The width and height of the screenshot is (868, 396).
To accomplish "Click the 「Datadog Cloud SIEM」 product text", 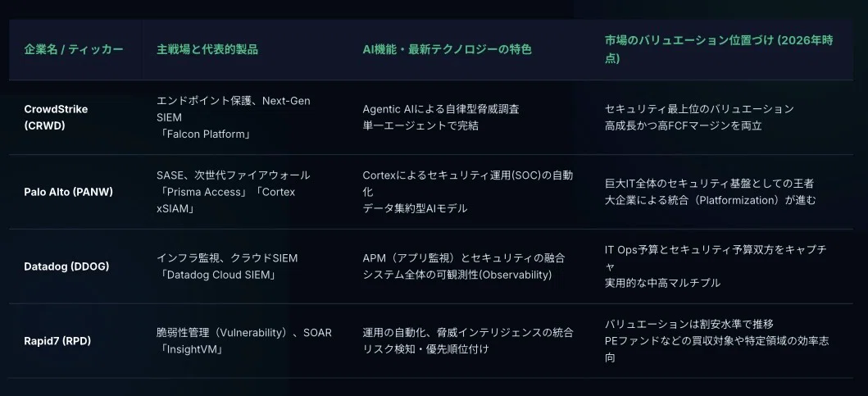I will (x=216, y=275).
